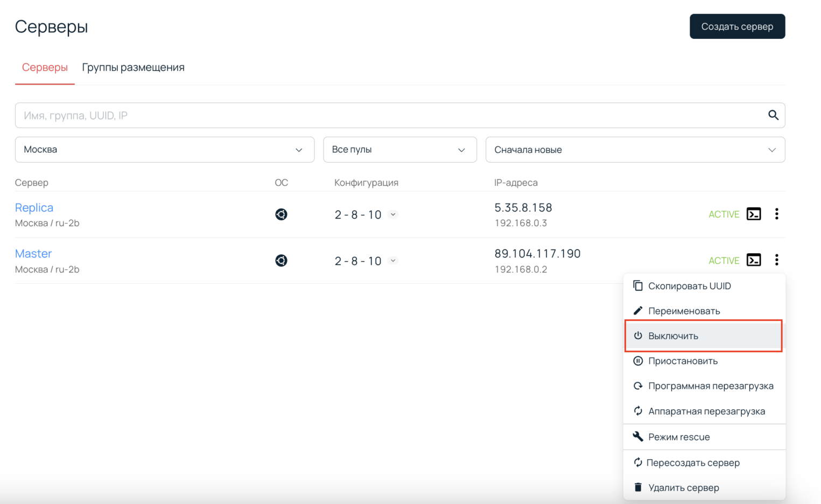The width and height of the screenshot is (821, 504).
Task: Click the sync icon beside Аппаратная перезагрузка
Action: pos(638,411)
